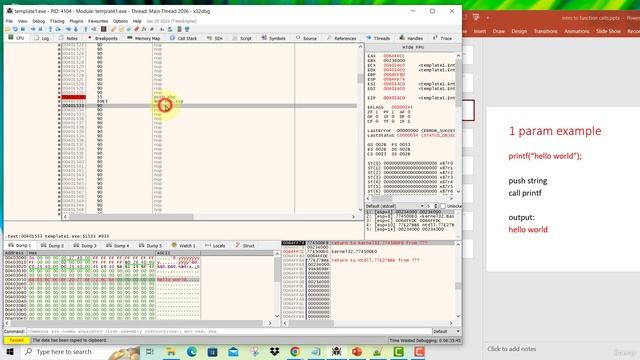Click the Stop debugging toolbar icon
Image resolution: width=640 pixels, height=360 pixels.
(x=23, y=29)
